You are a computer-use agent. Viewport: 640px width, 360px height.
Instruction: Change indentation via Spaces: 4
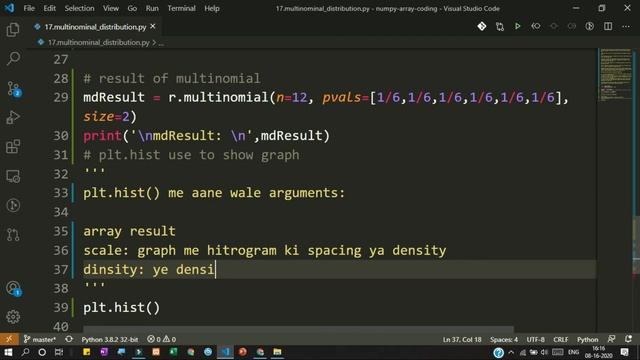coord(504,339)
